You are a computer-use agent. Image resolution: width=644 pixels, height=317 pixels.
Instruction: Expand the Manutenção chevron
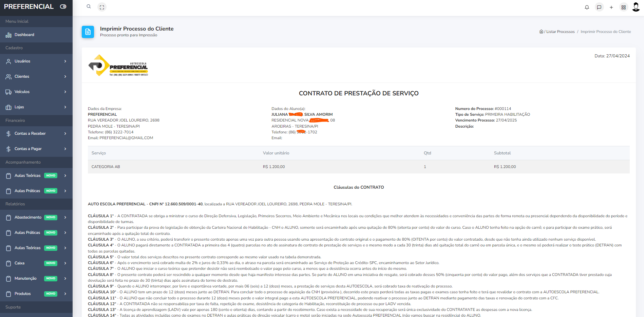pyautogui.click(x=65, y=279)
